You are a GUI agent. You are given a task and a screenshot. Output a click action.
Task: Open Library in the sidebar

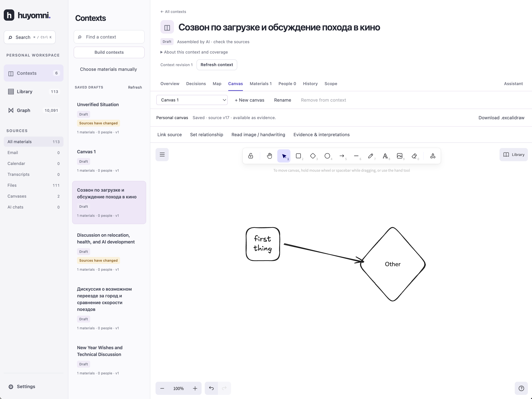(33, 92)
